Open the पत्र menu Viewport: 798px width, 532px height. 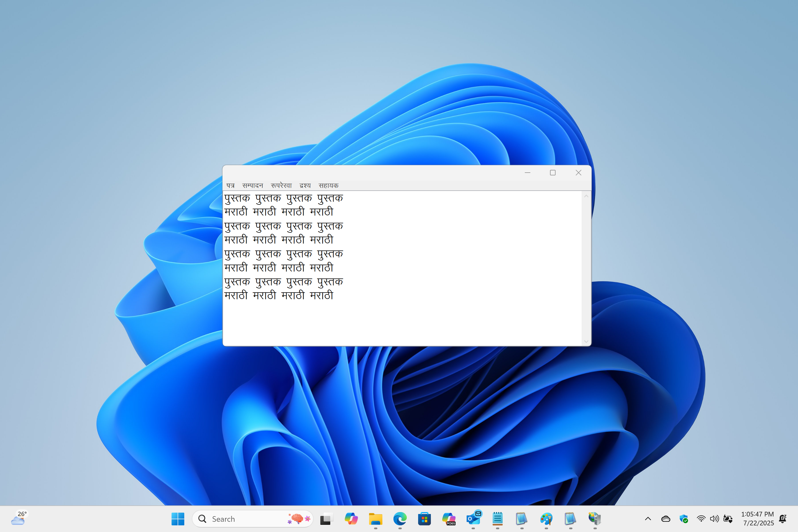point(230,186)
